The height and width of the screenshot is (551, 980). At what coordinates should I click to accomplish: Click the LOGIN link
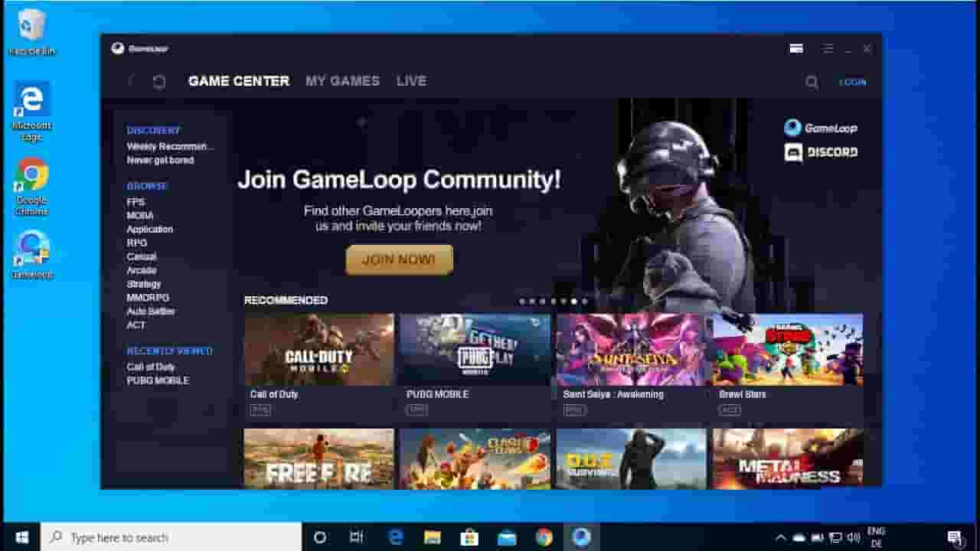[853, 82]
